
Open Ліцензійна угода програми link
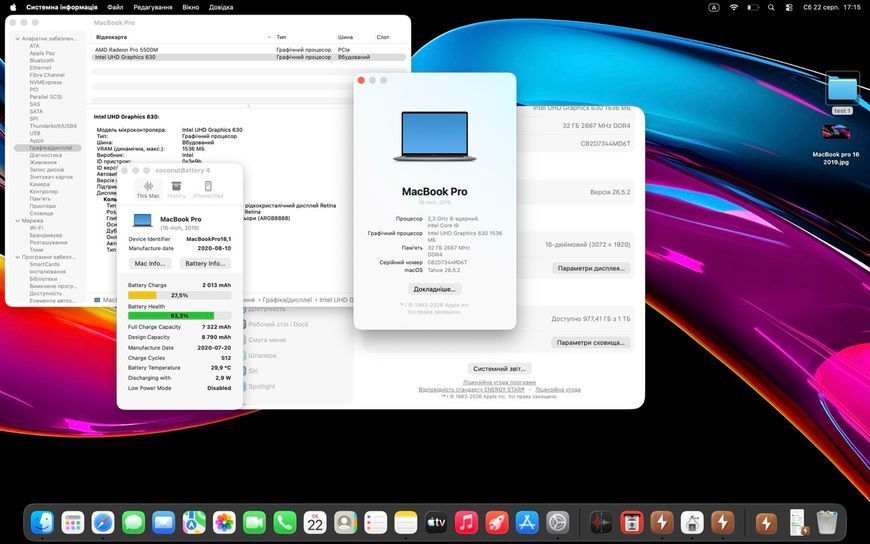499,382
